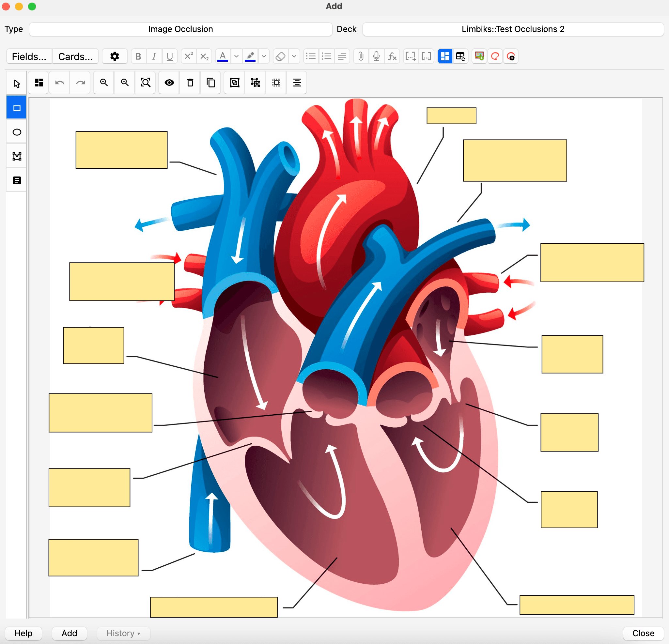Duplicate the selected occlusion shape
Screen dimensions: 669x644
coord(210,83)
